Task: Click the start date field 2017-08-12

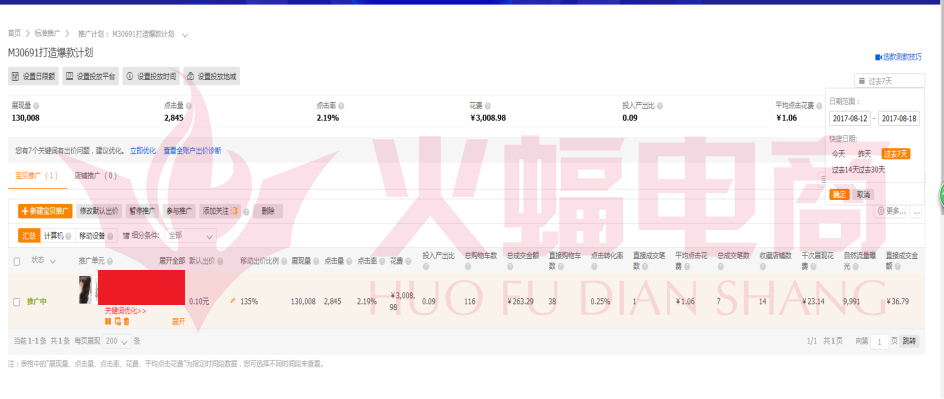Action: [849, 119]
